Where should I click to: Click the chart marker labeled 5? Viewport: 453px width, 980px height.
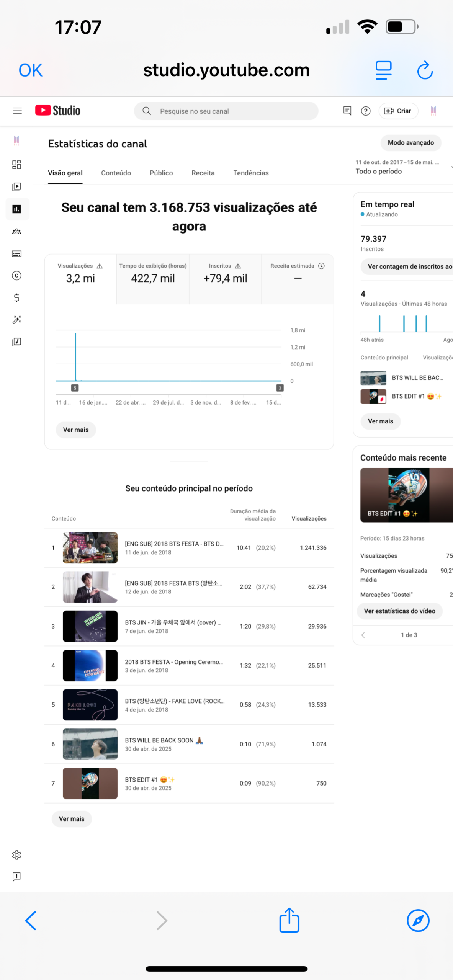tap(75, 388)
